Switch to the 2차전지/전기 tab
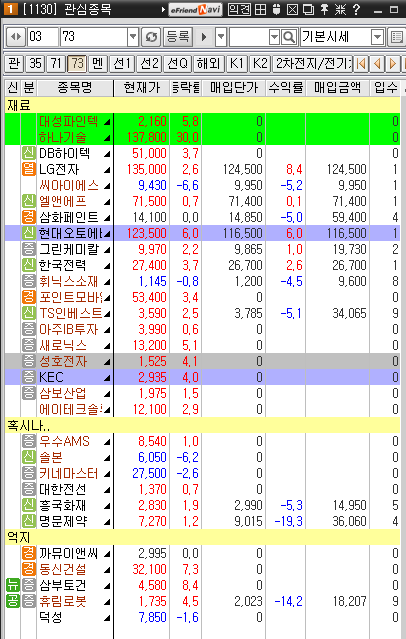This screenshot has height=639, width=406. pos(312,64)
